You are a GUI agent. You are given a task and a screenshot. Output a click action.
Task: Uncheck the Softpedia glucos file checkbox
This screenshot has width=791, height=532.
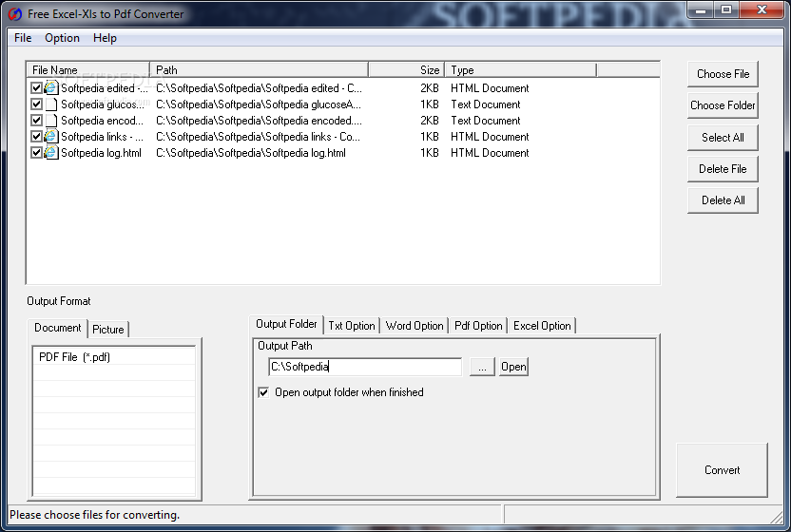click(x=36, y=104)
